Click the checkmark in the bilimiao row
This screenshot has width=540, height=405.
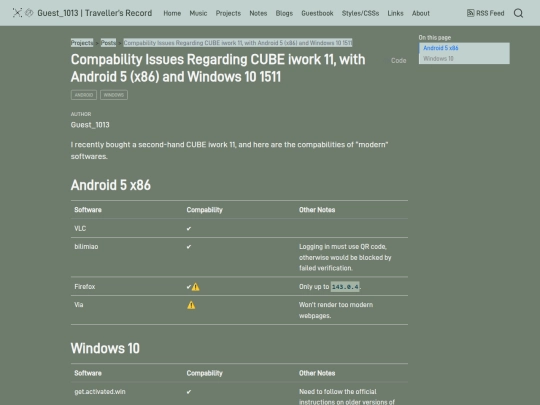click(x=189, y=247)
